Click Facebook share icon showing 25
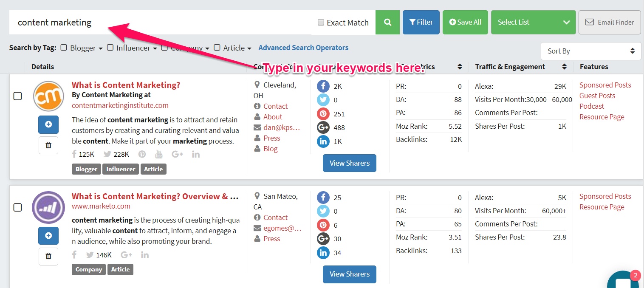 [323, 198]
